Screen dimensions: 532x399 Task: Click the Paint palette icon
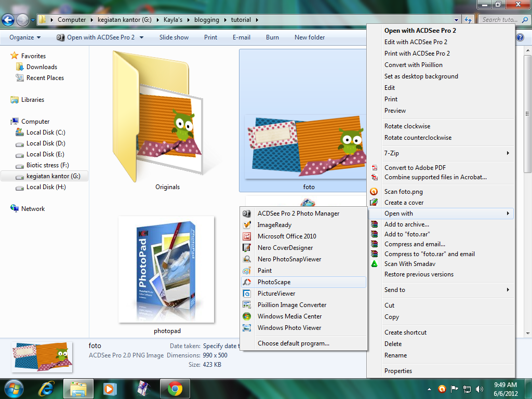[x=247, y=270]
